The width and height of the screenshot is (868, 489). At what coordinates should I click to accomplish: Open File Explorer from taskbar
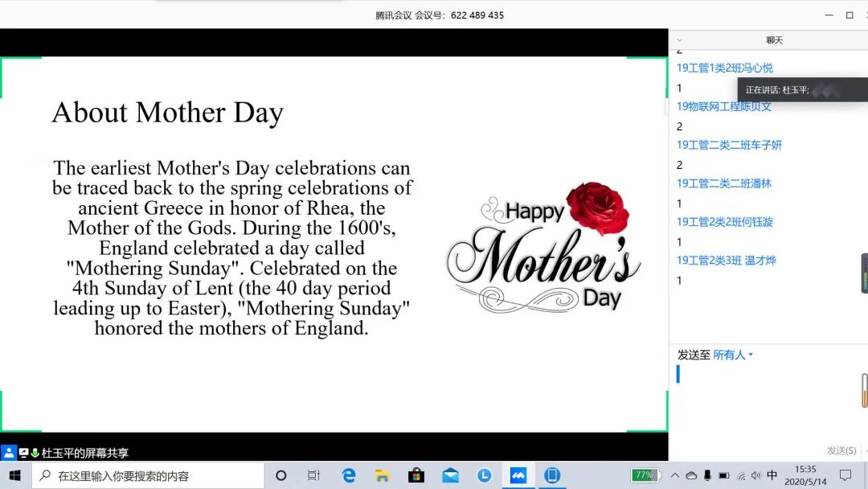coord(383,475)
